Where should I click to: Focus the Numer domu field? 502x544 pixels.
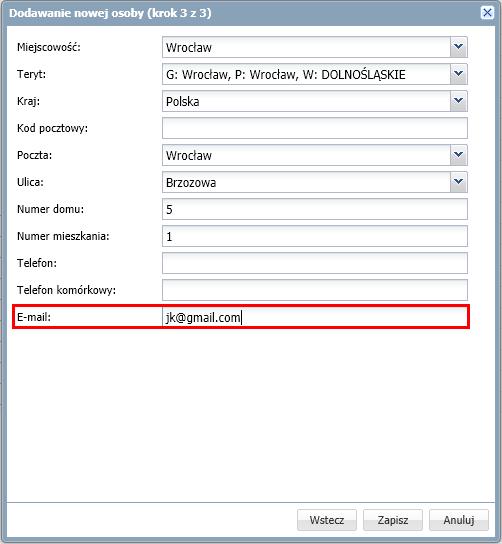(x=315, y=209)
